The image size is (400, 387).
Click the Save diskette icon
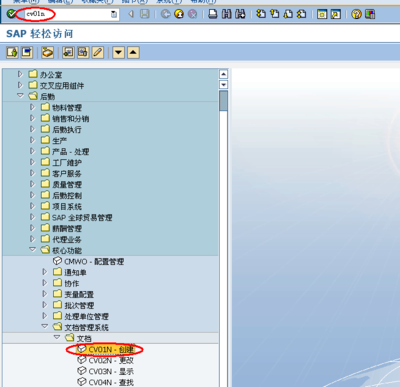[145, 14]
